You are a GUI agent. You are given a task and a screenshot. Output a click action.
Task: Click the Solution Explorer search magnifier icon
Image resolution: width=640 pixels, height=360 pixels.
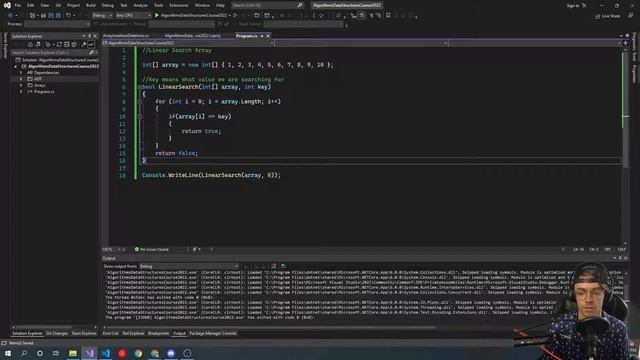pos(91,53)
